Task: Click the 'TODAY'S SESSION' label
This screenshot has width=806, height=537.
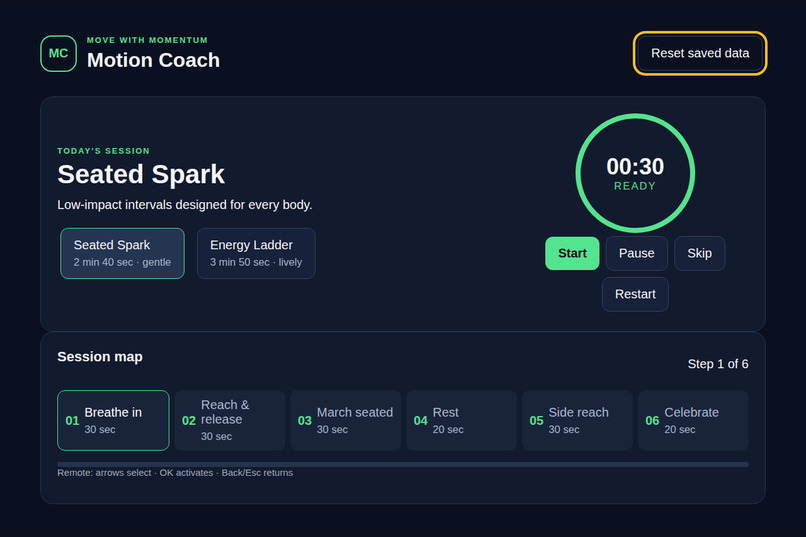Action: [103, 151]
